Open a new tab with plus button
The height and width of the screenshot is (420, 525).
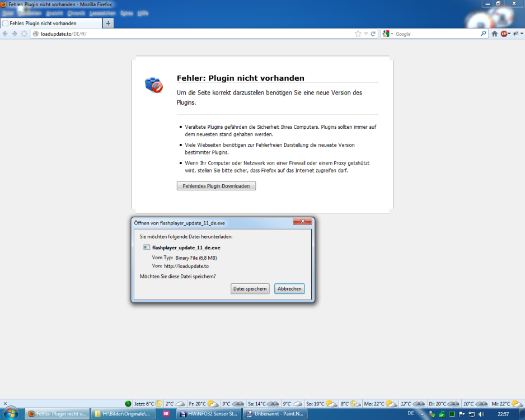point(108,23)
